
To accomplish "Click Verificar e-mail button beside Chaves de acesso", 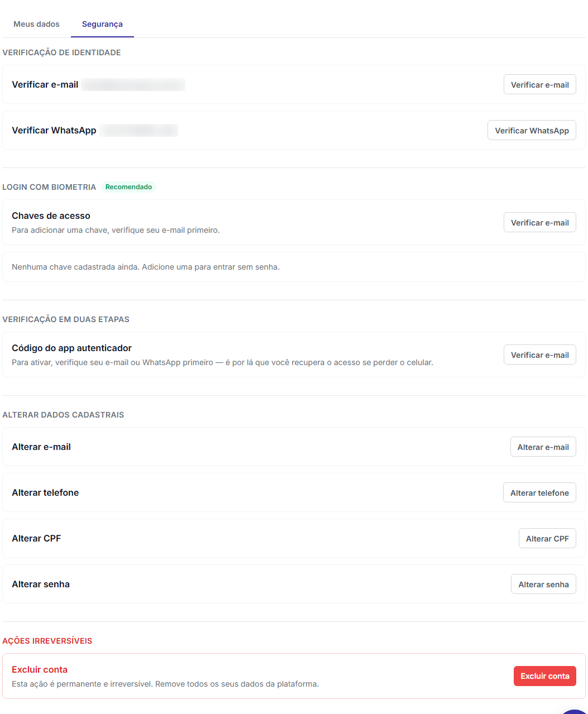I will (x=539, y=223).
